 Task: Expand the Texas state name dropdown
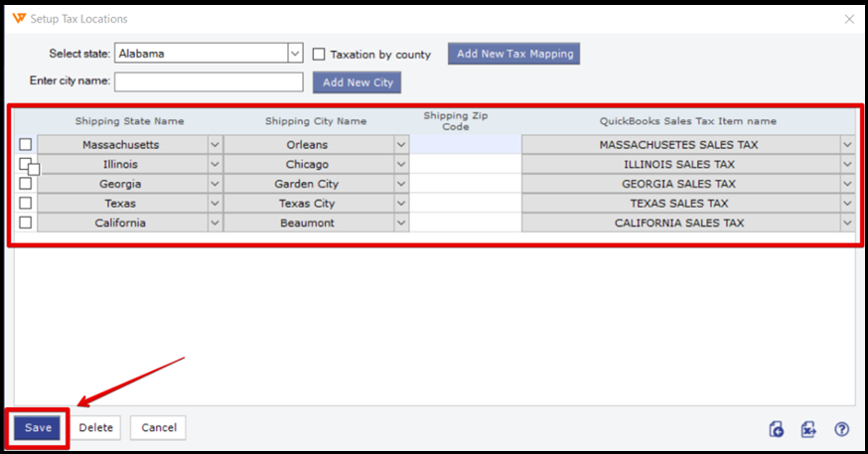click(215, 204)
